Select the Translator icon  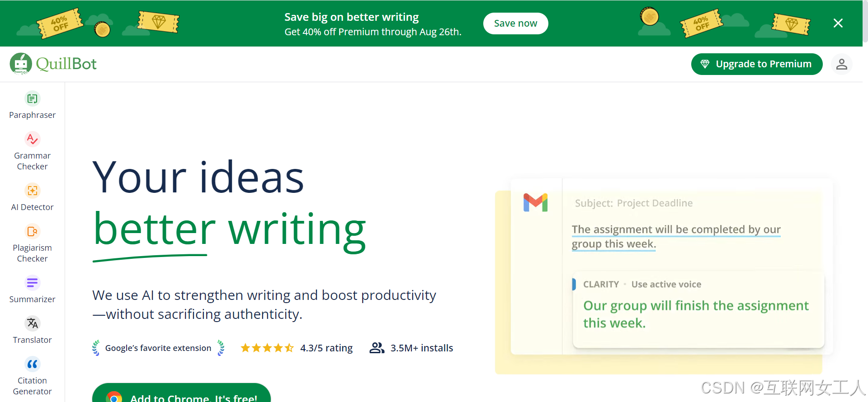[32, 323]
